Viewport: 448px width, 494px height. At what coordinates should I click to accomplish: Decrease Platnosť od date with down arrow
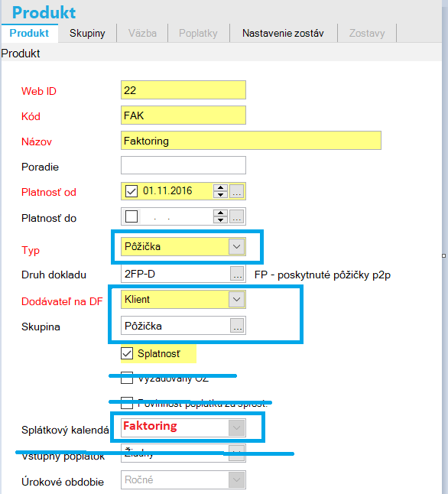(x=220, y=195)
